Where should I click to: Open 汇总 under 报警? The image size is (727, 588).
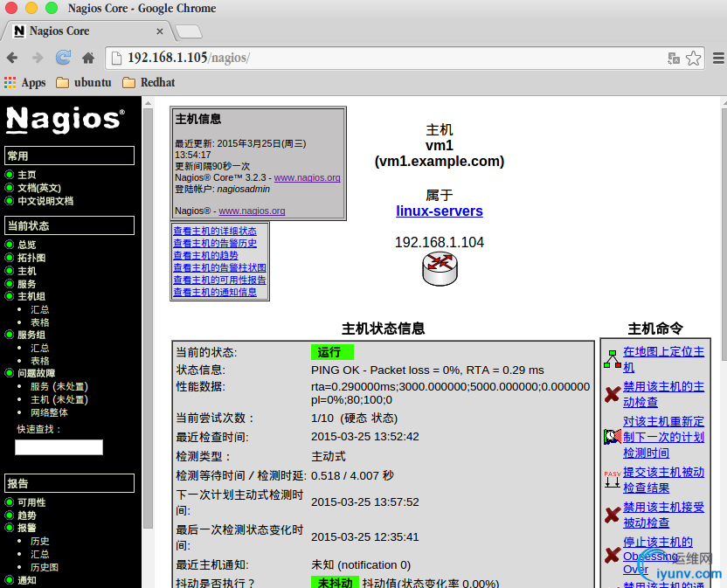[39, 554]
